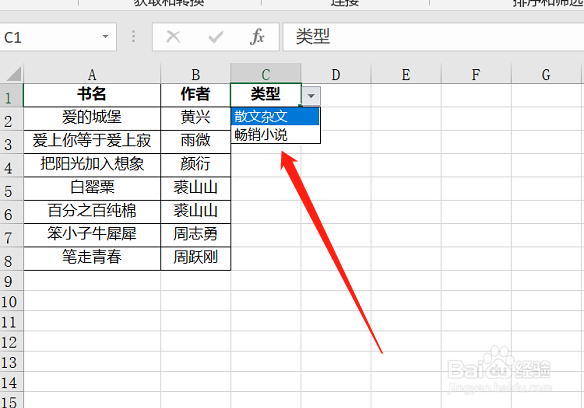Select author cell 黄兴

pyautogui.click(x=196, y=118)
